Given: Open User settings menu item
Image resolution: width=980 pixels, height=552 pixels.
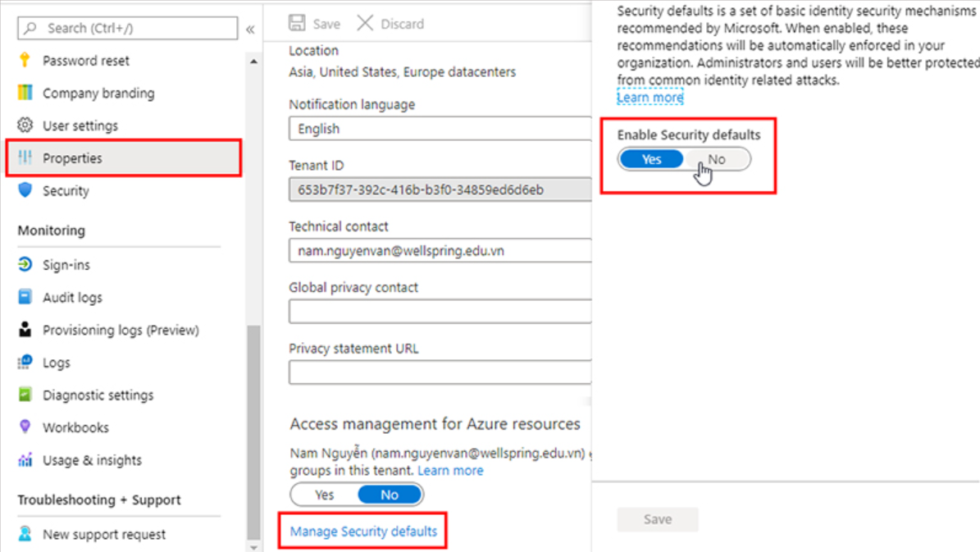Looking at the screenshot, I should click(80, 125).
